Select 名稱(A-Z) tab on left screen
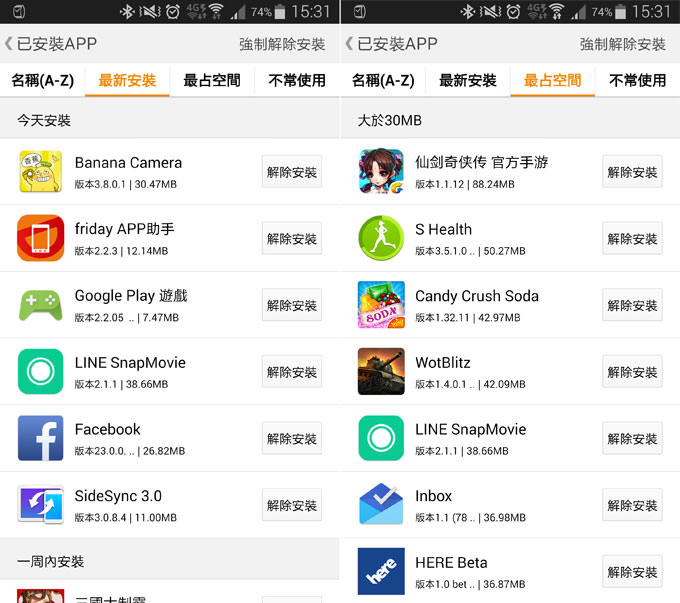This screenshot has height=603, width=680. [x=42, y=80]
